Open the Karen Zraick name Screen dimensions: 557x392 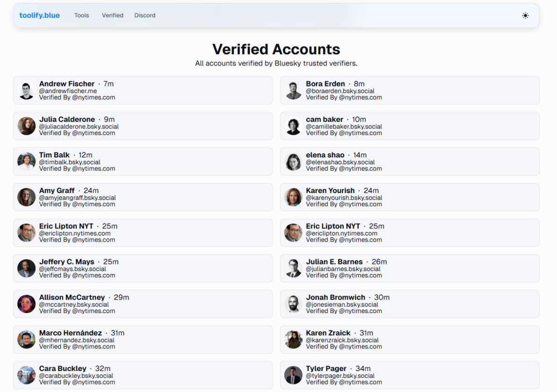pyautogui.click(x=328, y=333)
